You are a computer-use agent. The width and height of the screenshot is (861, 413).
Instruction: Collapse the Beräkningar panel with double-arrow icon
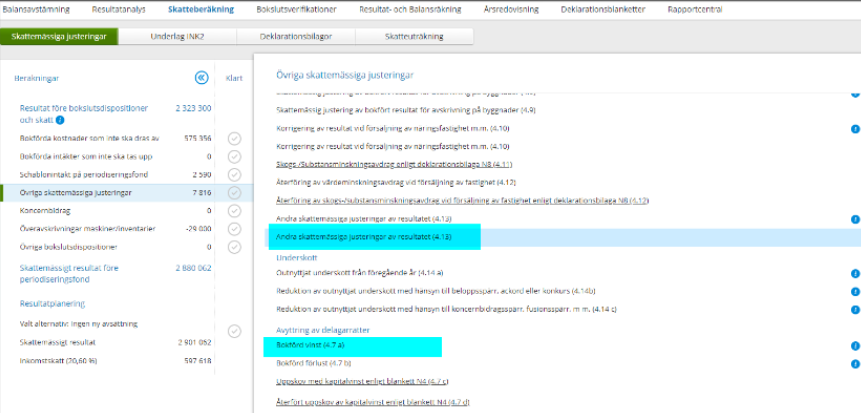(201, 77)
